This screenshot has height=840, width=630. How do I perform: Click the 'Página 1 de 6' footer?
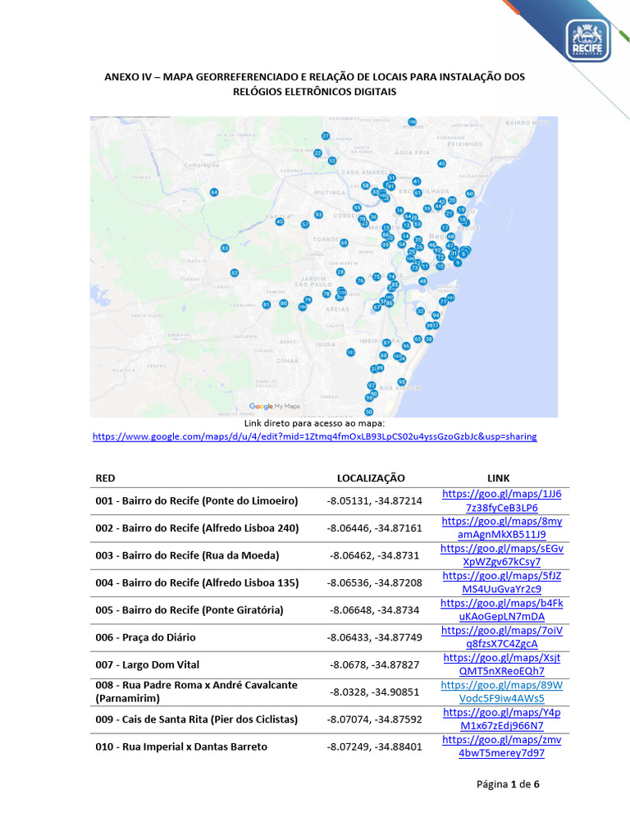pyautogui.click(x=508, y=784)
